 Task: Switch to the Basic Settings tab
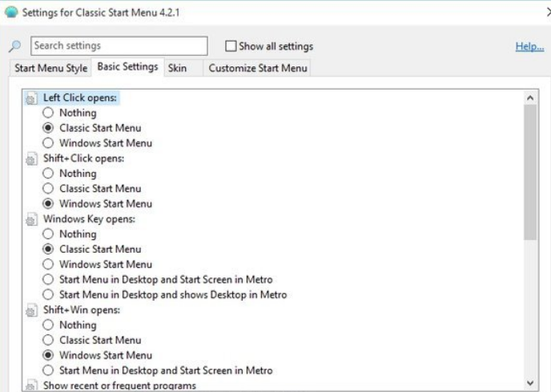[x=127, y=66]
